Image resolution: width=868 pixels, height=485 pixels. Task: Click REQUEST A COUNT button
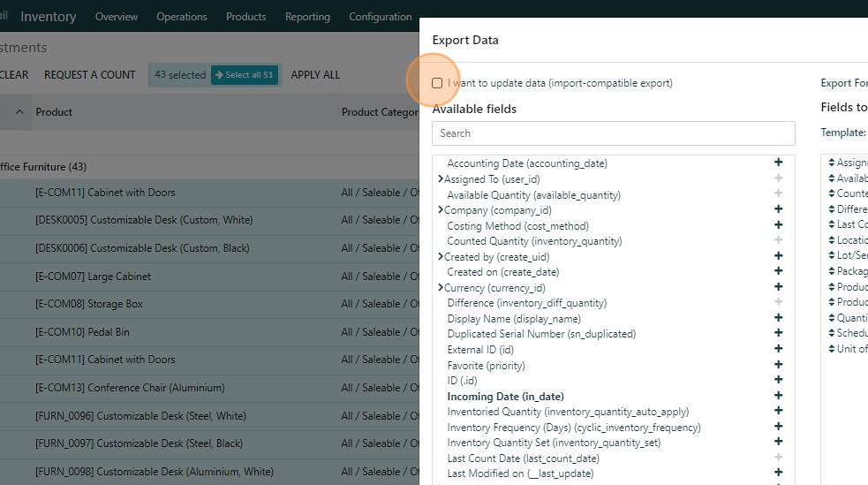point(90,75)
